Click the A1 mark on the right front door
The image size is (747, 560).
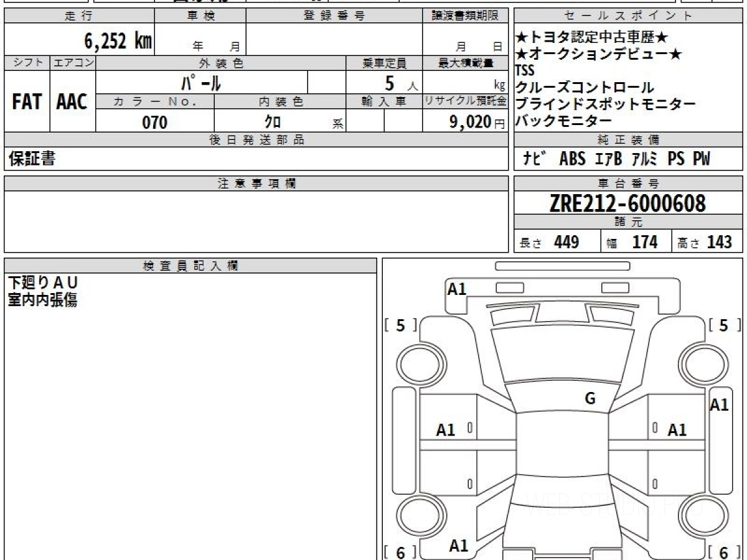pyautogui.click(x=677, y=429)
